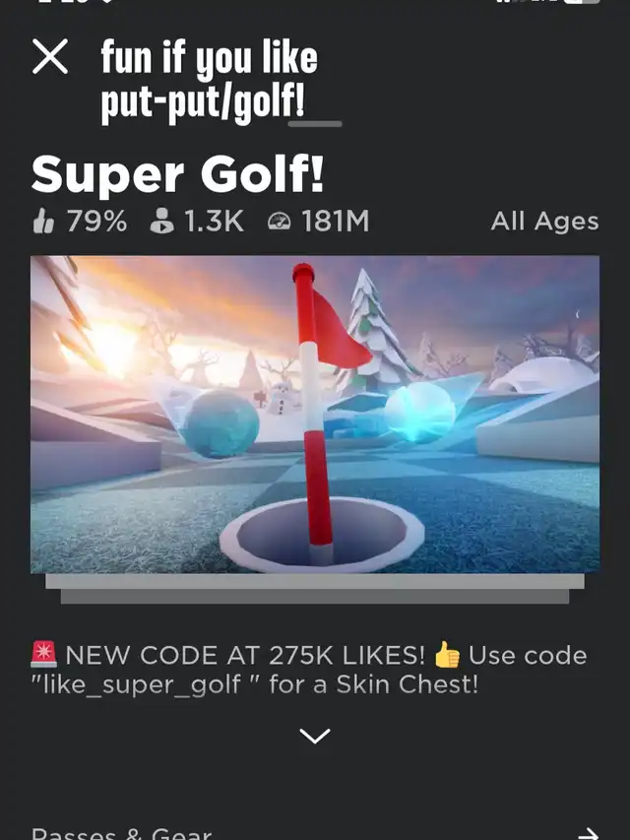Expand the description with the down chevron

(x=315, y=736)
